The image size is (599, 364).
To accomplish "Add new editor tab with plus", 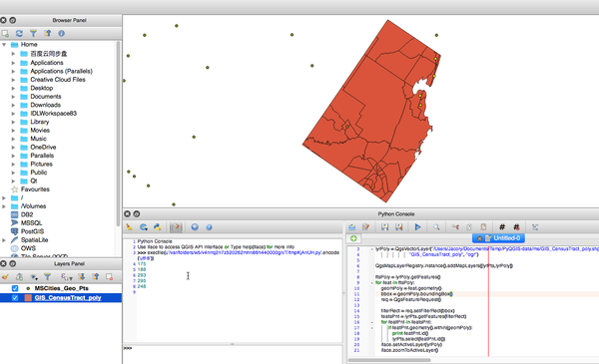I will (353, 238).
